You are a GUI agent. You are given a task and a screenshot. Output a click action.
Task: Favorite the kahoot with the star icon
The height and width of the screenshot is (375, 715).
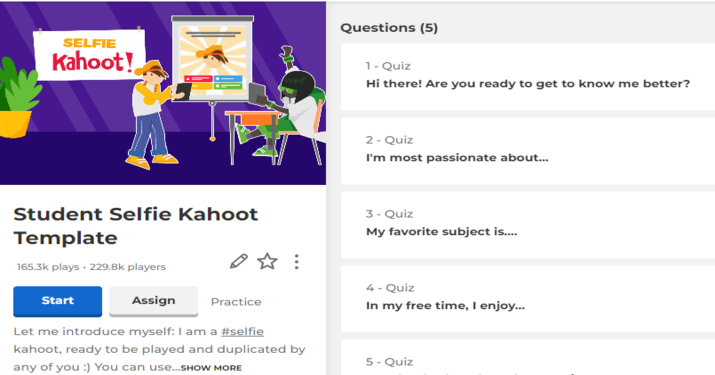tap(267, 261)
